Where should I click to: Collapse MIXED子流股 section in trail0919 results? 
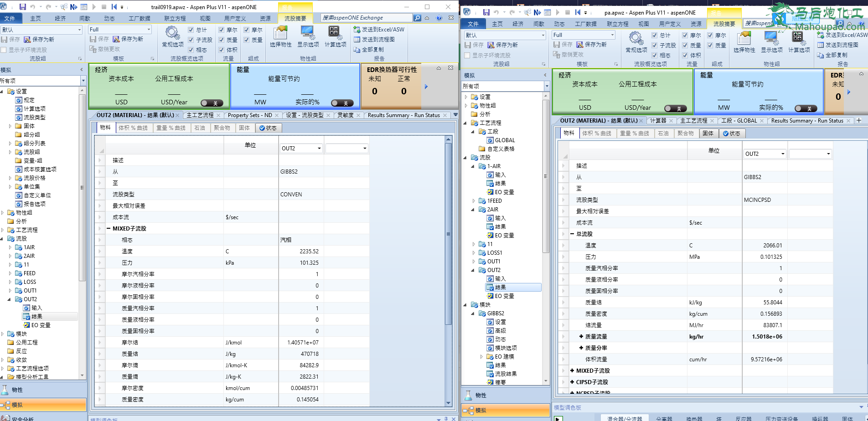tap(108, 229)
